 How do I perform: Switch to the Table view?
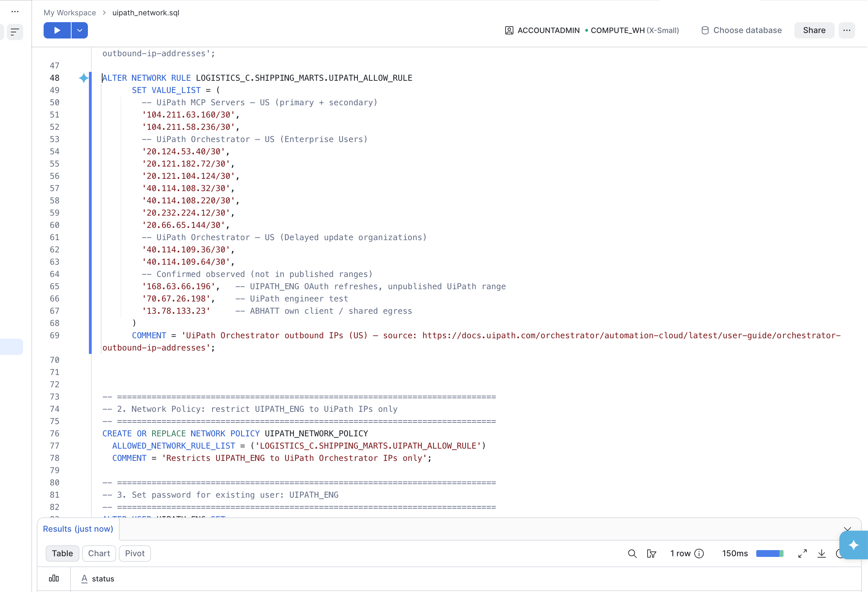pos(62,554)
